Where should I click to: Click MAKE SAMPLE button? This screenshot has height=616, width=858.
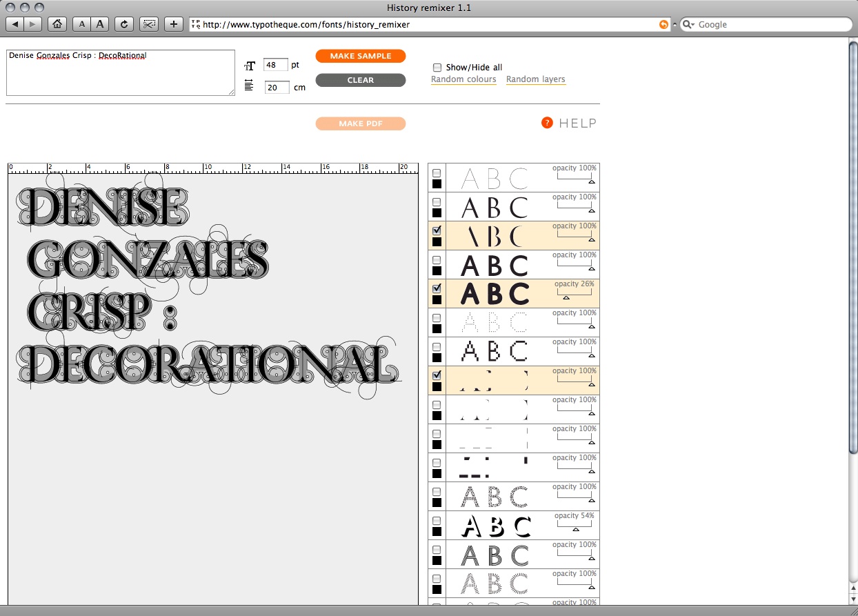coord(361,56)
